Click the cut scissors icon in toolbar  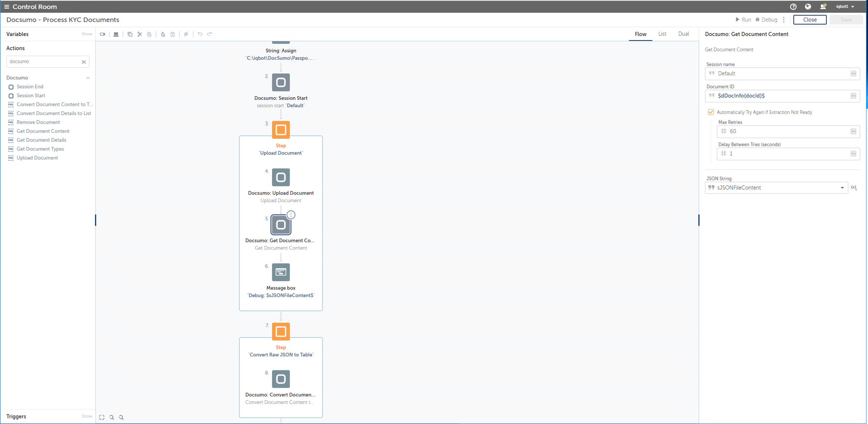[x=140, y=34]
